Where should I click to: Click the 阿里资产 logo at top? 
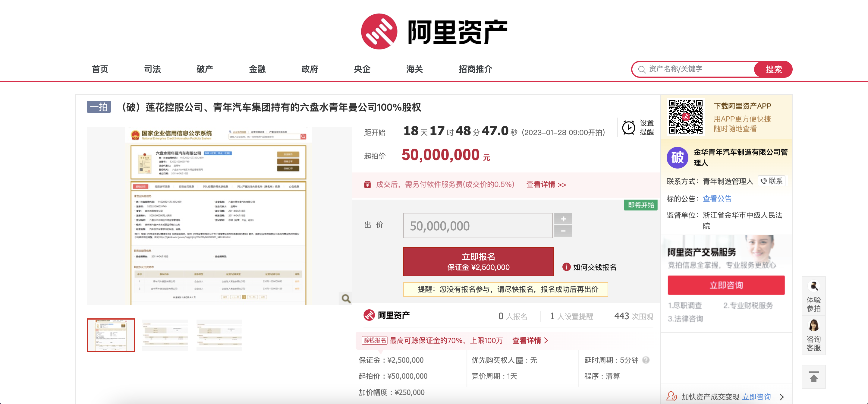click(x=434, y=31)
